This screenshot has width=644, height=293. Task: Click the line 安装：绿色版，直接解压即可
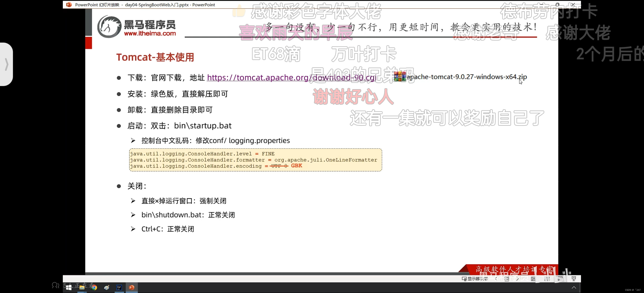(x=178, y=94)
